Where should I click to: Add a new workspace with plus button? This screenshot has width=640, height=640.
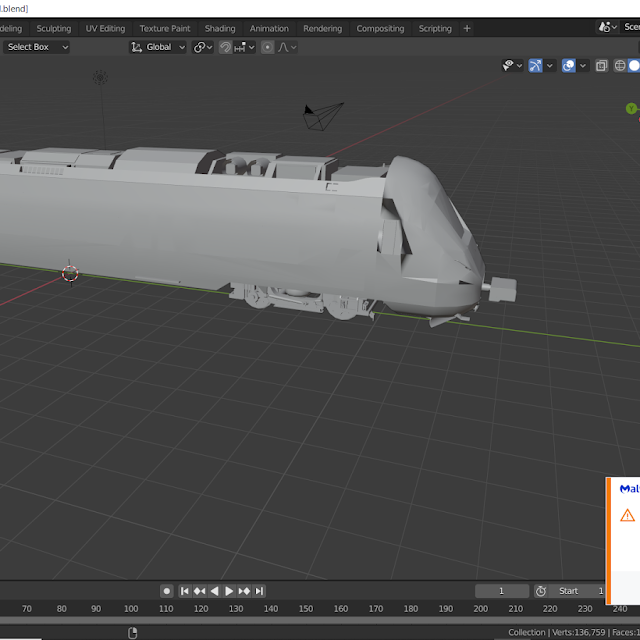click(467, 29)
